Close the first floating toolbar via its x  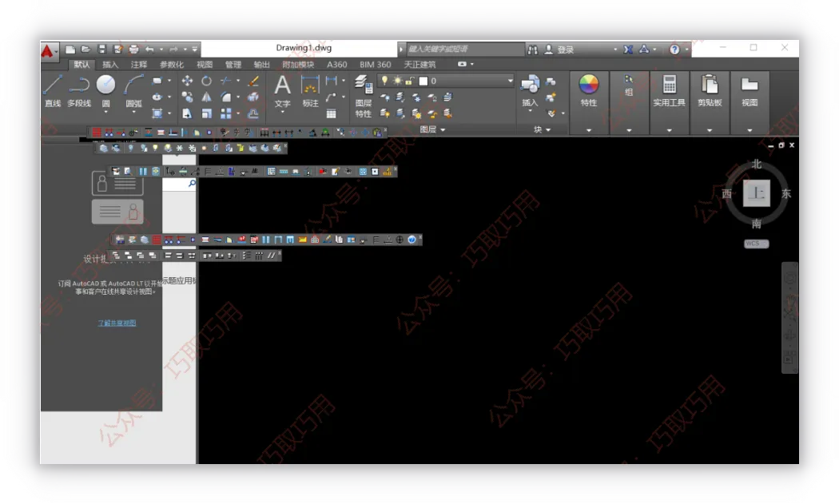click(x=384, y=129)
